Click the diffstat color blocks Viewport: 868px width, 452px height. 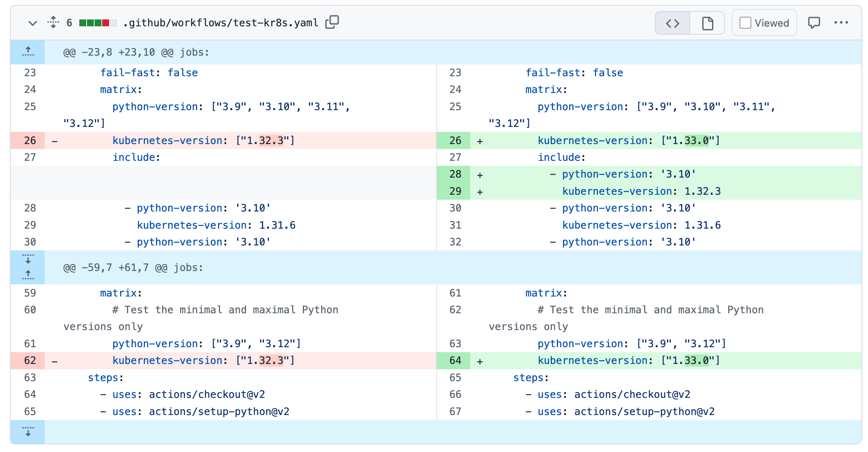click(x=98, y=23)
